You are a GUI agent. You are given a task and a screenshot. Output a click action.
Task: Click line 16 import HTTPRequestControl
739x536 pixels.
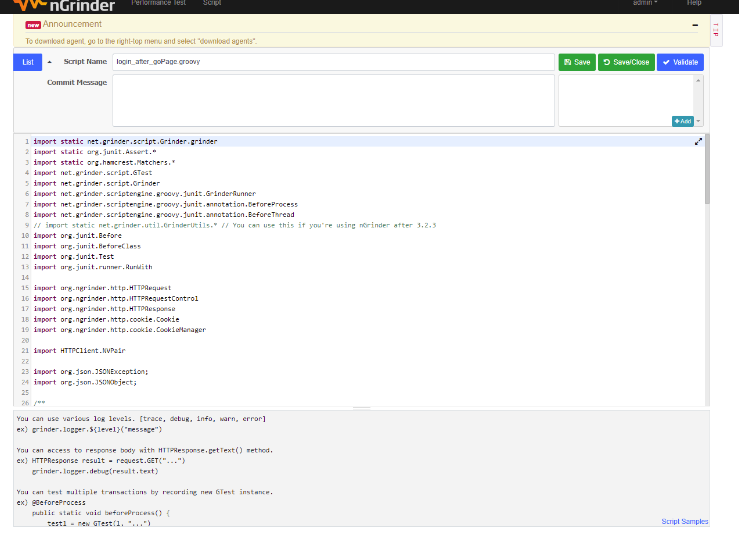pyautogui.click(x=116, y=298)
